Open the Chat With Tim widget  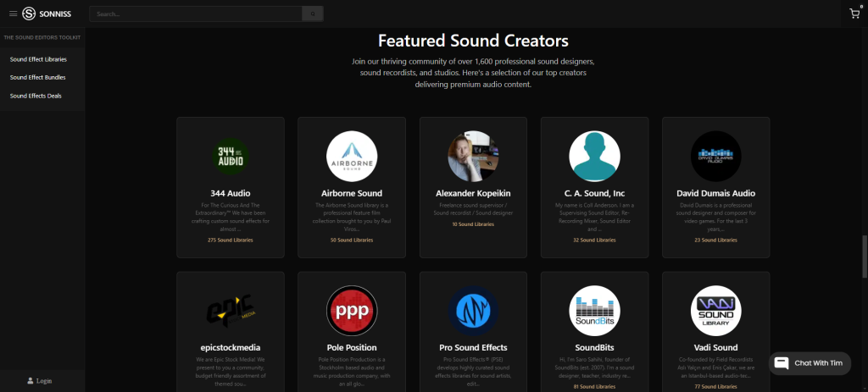tap(810, 363)
